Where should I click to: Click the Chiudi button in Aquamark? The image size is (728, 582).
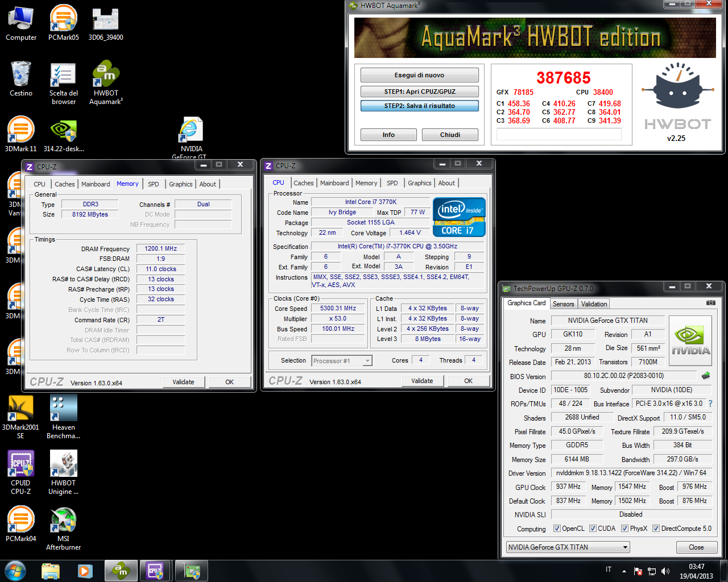(x=450, y=135)
